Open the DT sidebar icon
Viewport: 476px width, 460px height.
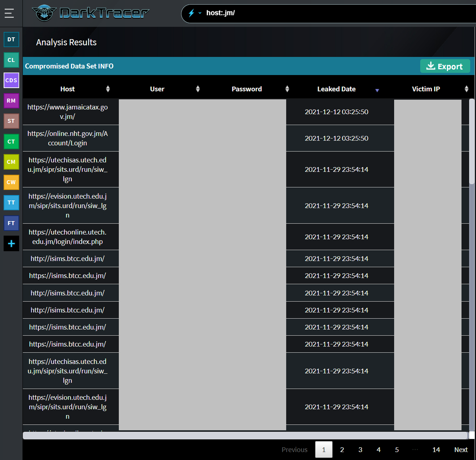coord(11,39)
